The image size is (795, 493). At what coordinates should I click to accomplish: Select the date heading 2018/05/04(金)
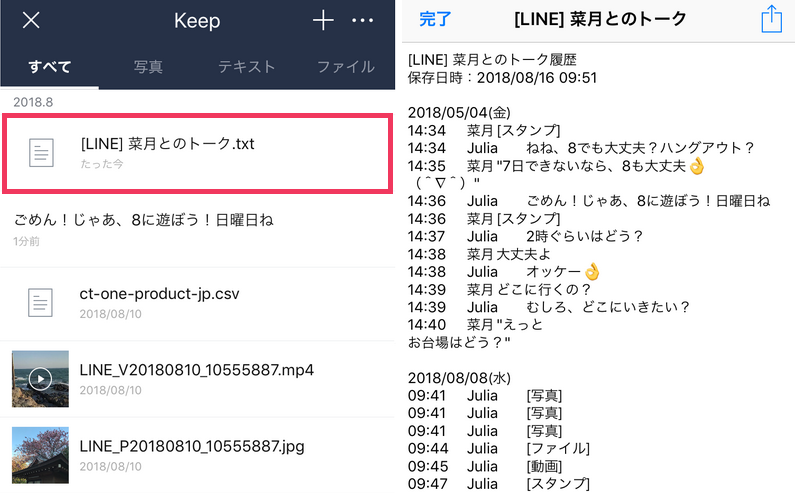tap(459, 113)
